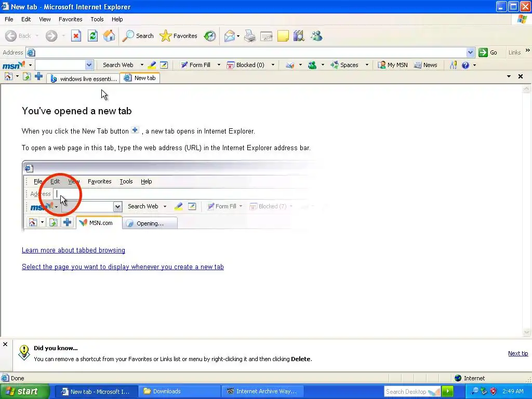Image resolution: width=532 pixels, height=399 pixels.
Task: Click the link to select the new tab page
Action: [123, 267]
